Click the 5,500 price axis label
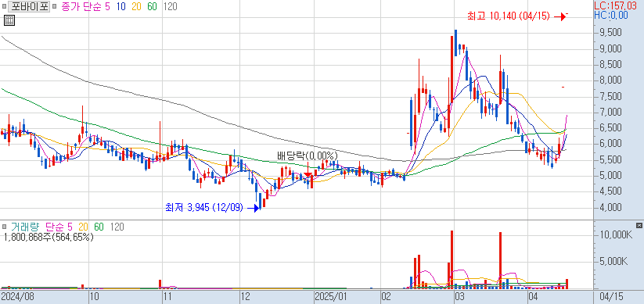 coord(610,159)
